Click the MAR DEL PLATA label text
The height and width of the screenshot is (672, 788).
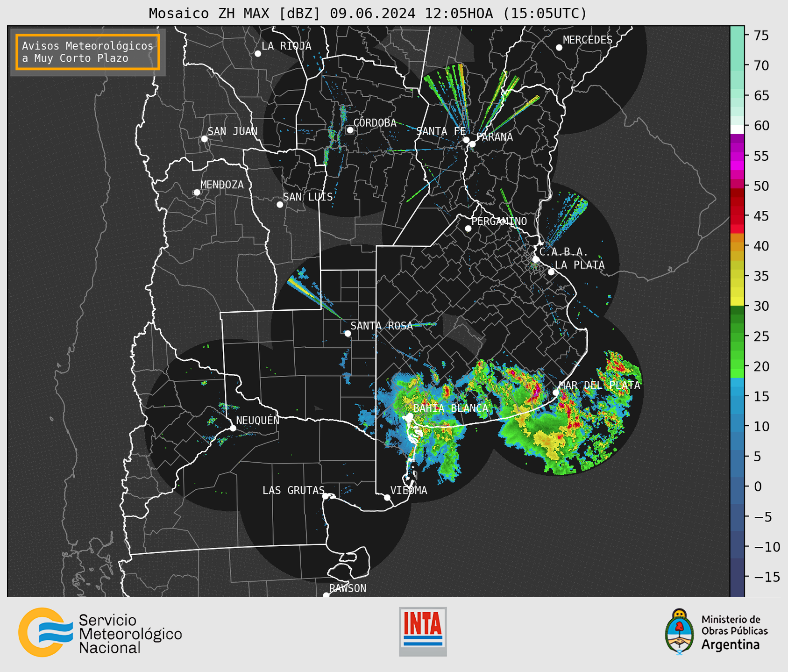pyautogui.click(x=599, y=386)
